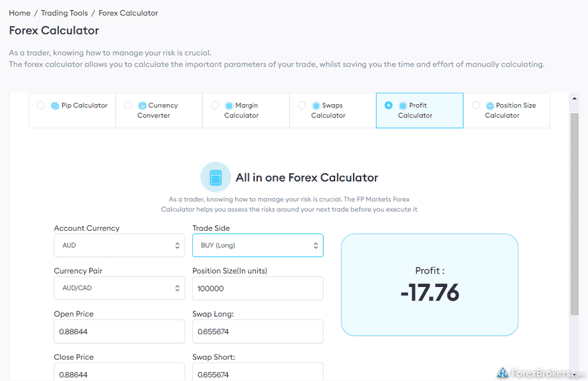Select the Margin Calculator radio button
Screen dimensions: 588x381
coord(215,105)
